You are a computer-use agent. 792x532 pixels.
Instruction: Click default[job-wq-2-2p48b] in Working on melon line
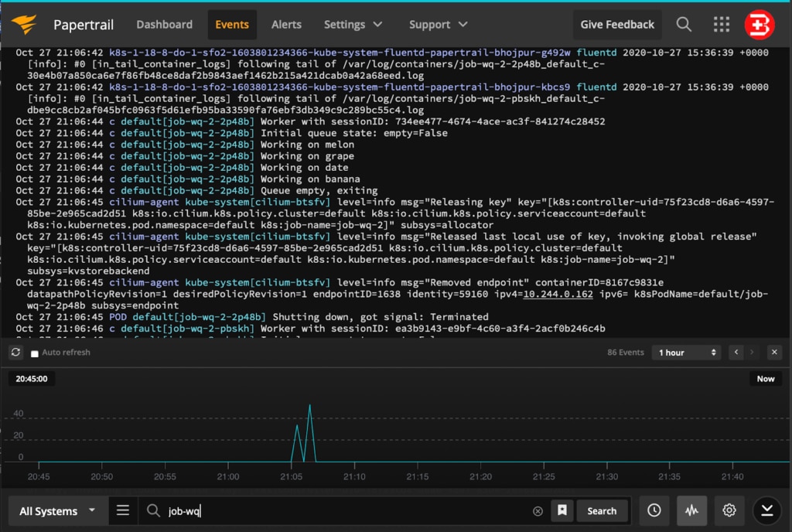187,145
